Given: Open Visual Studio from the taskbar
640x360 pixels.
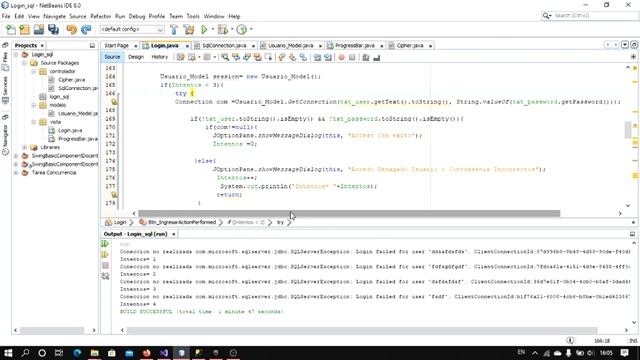Looking at the screenshot, I should pyautogui.click(x=164, y=353).
